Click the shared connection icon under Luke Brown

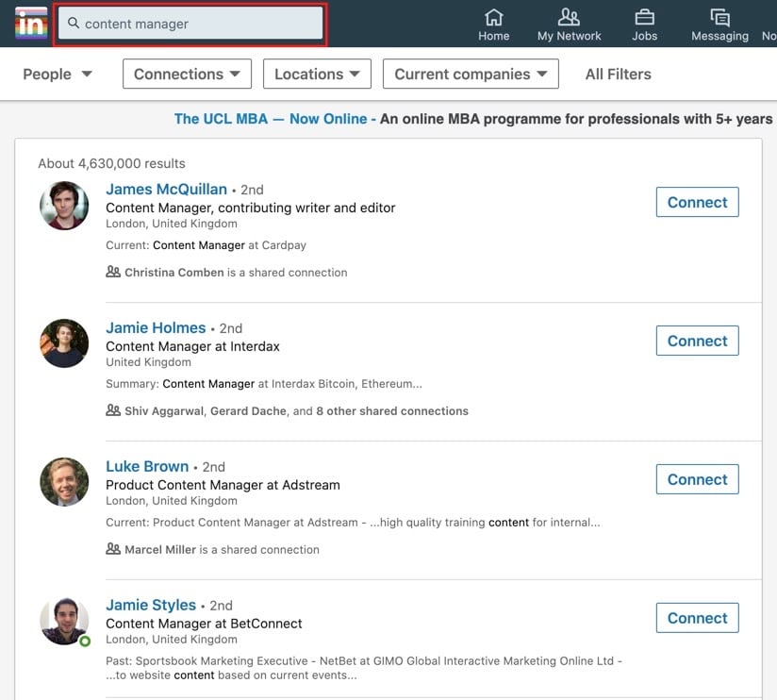pos(113,549)
